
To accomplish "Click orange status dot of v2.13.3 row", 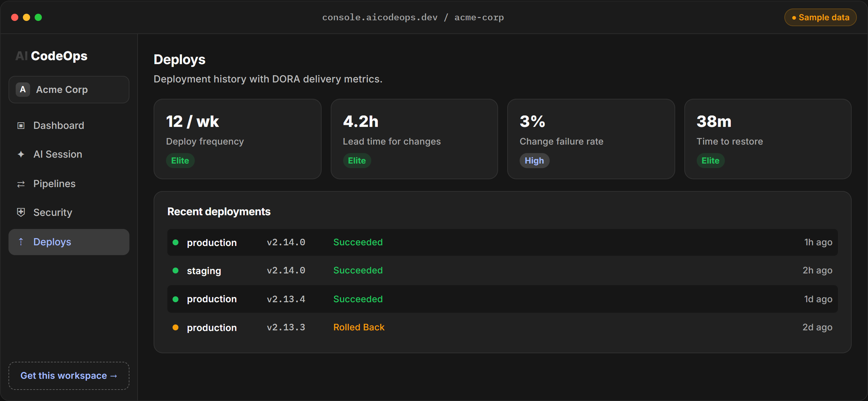I will 175,327.
